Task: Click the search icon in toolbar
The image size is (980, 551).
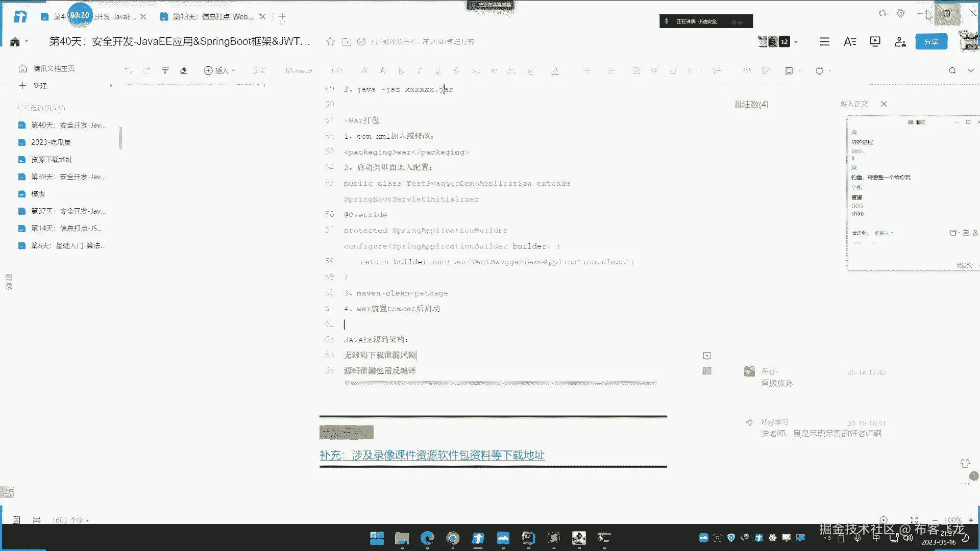Action: (x=952, y=70)
